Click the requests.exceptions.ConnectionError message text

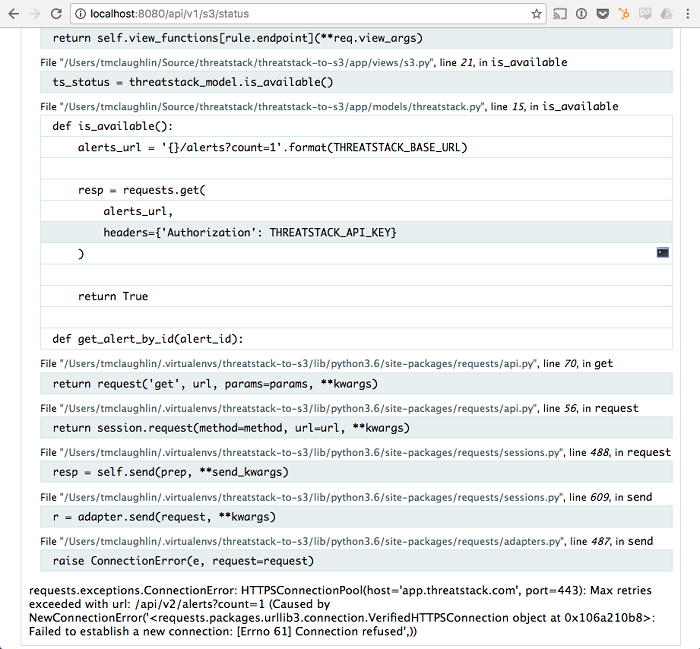[x=342, y=611]
